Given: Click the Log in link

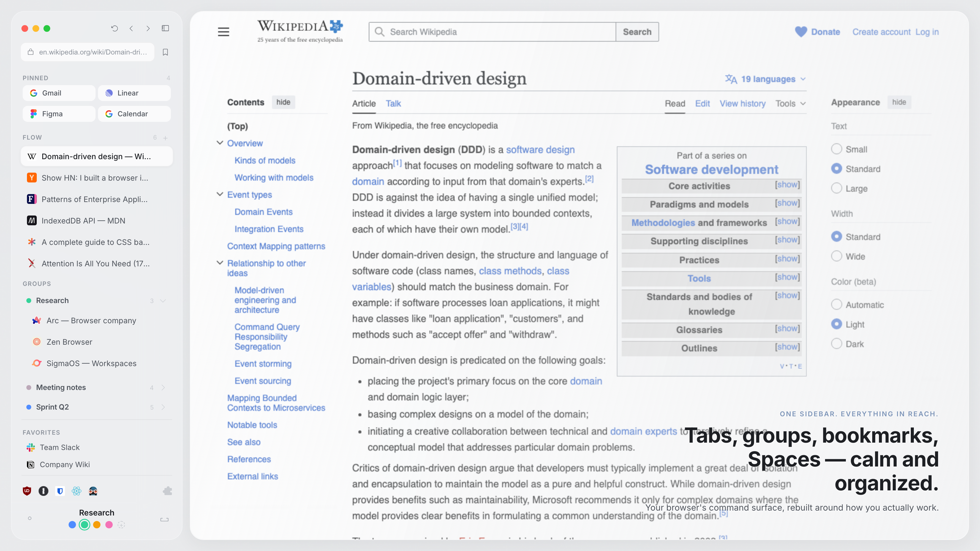Looking at the screenshot, I should 927,32.
